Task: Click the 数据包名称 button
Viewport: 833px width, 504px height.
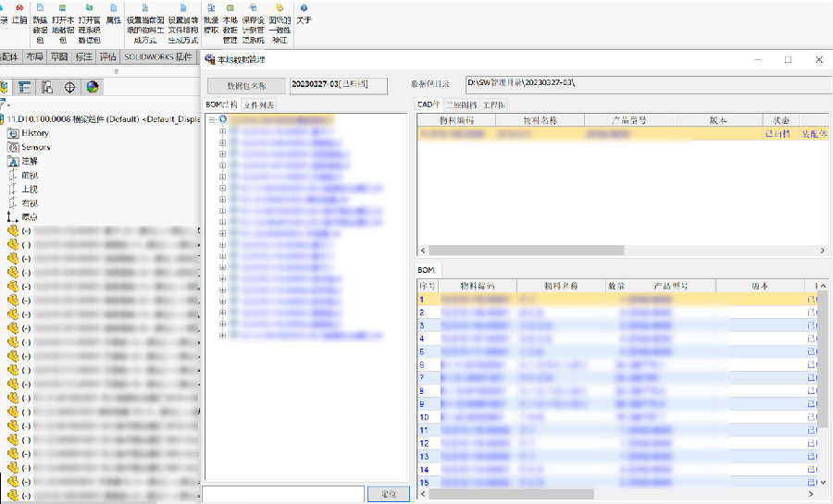Action: 246,85
